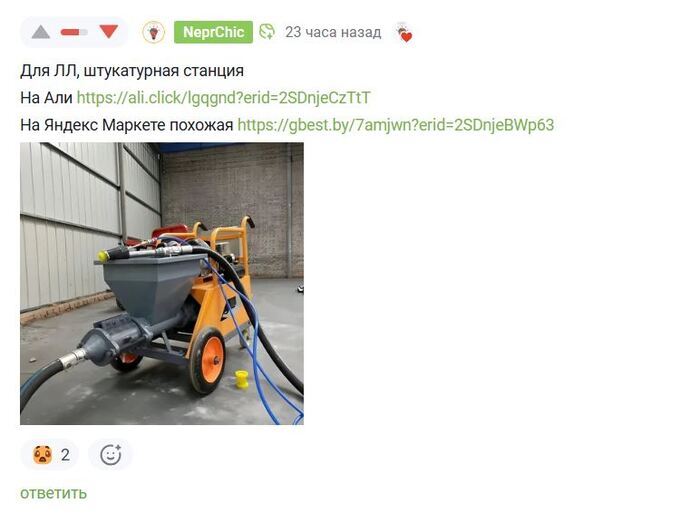Click the 'На Яндекс Маркете похожая' text
This screenshot has width=700, height=513.
[127, 125]
